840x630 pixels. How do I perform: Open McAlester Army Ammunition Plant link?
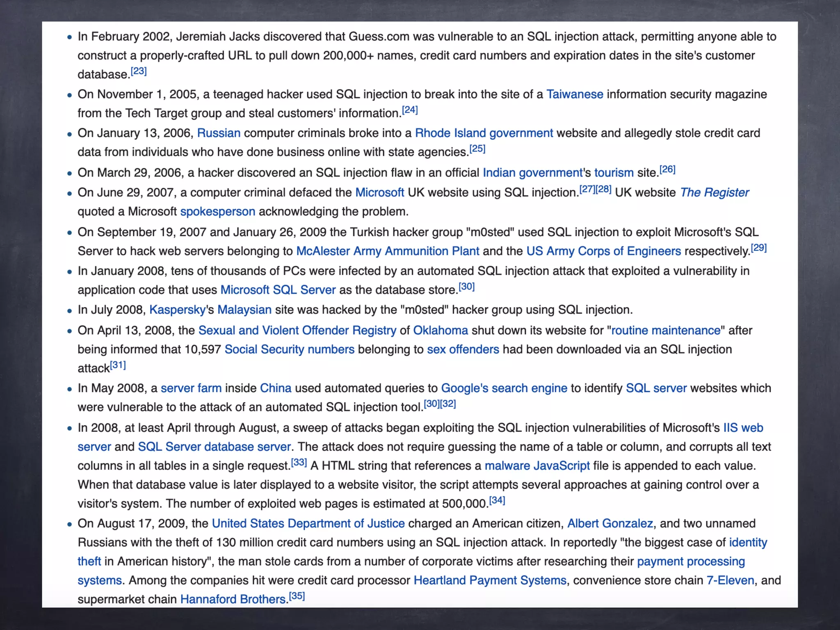pyautogui.click(x=388, y=251)
